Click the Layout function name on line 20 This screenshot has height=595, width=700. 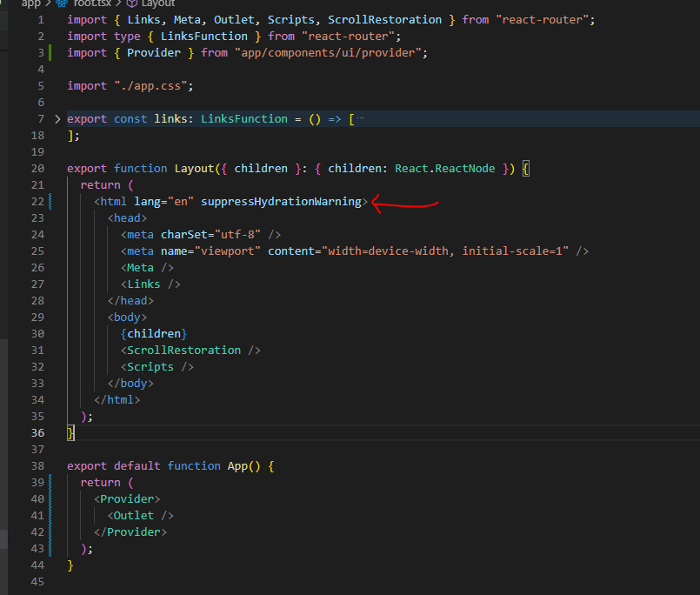pyautogui.click(x=194, y=169)
